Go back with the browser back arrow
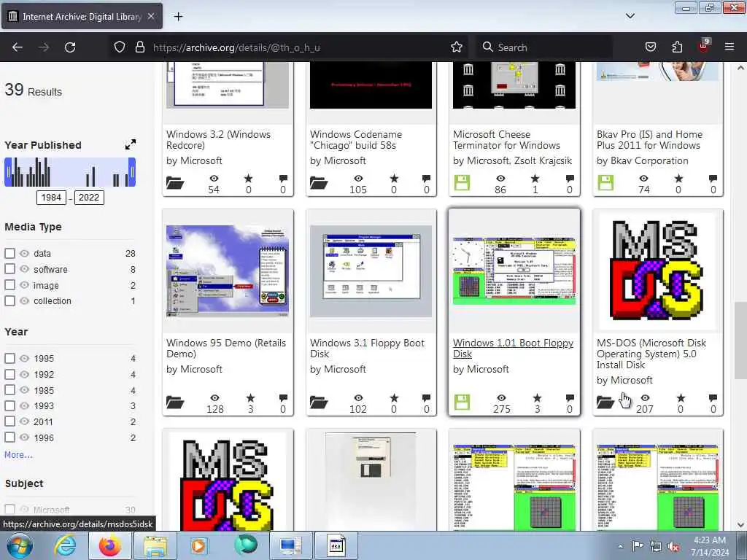The height and width of the screenshot is (560, 747). [18, 47]
